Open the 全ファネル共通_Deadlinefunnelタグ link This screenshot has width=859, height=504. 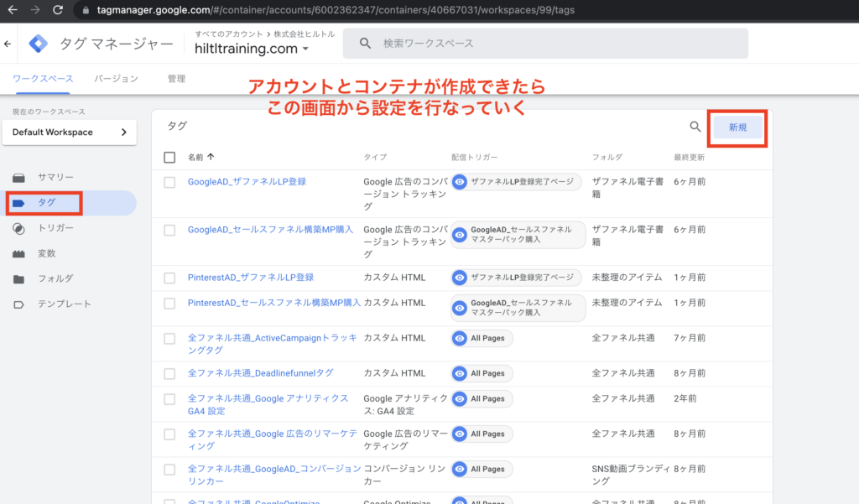tap(261, 373)
